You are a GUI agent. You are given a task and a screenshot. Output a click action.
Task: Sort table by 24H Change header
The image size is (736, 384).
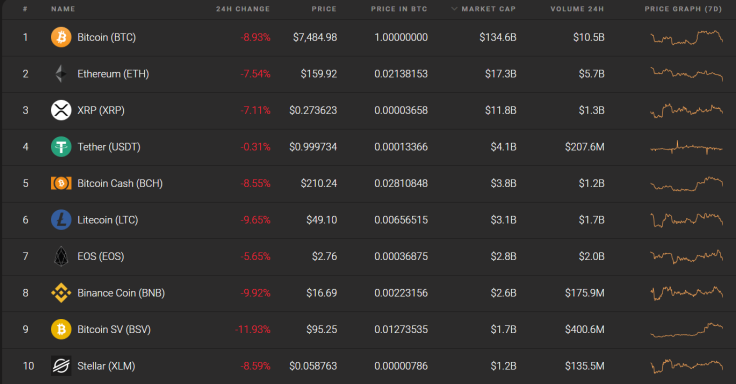pyautogui.click(x=243, y=9)
